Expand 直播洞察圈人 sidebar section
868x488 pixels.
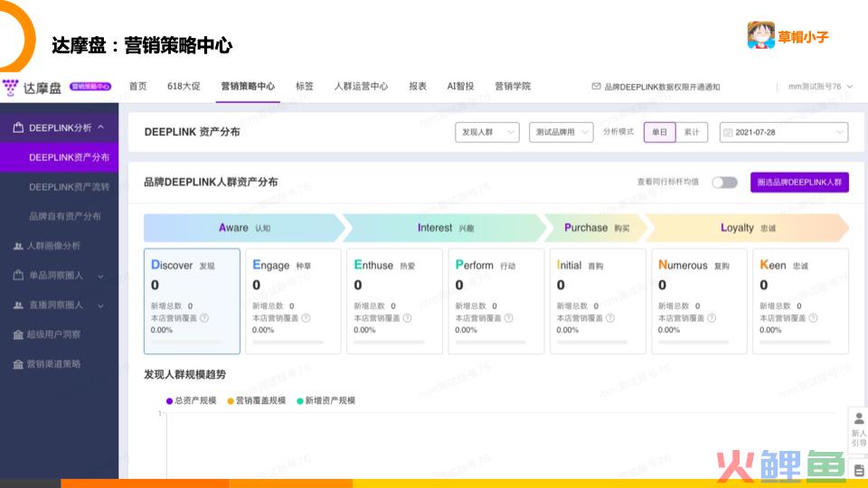coord(100,305)
